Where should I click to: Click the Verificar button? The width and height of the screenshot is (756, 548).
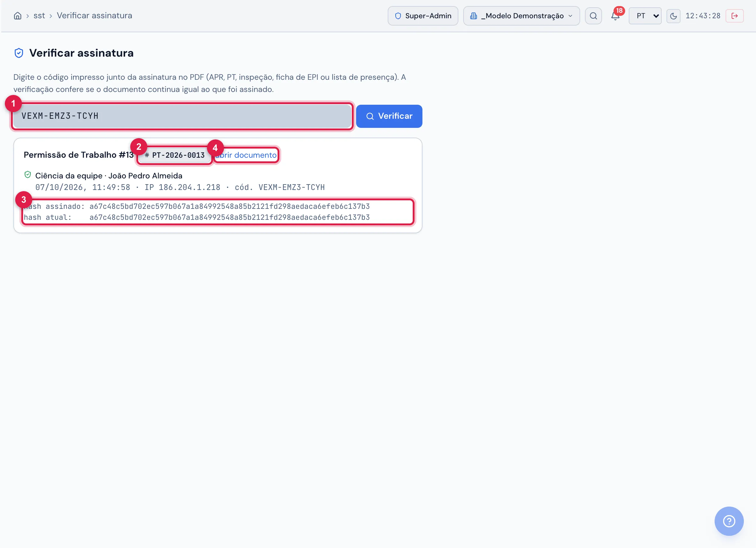click(389, 116)
